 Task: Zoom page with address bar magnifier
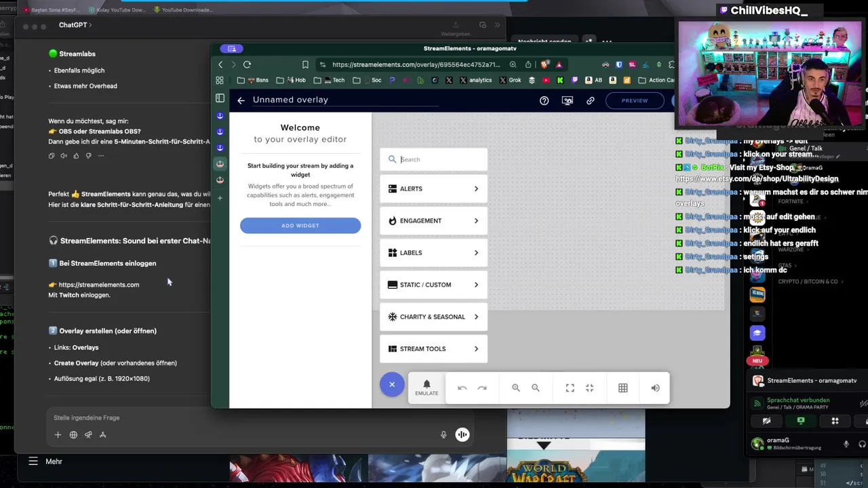(513, 64)
